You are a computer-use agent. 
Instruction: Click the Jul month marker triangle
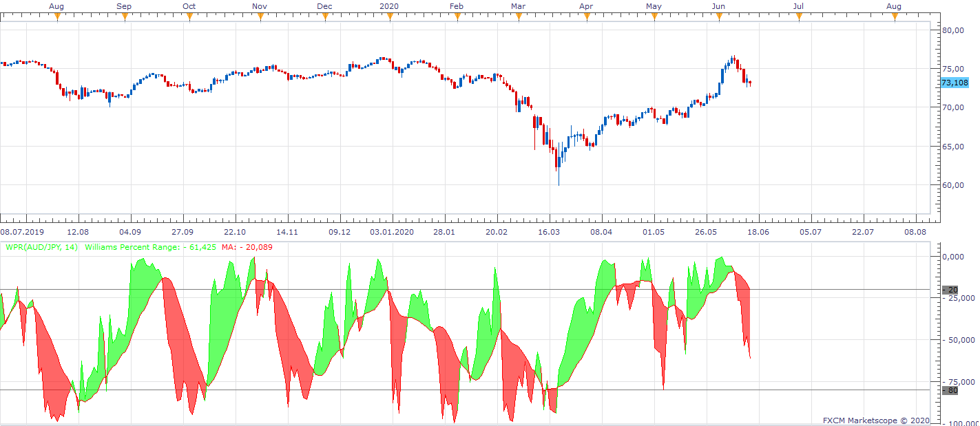click(x=799, y=17)
